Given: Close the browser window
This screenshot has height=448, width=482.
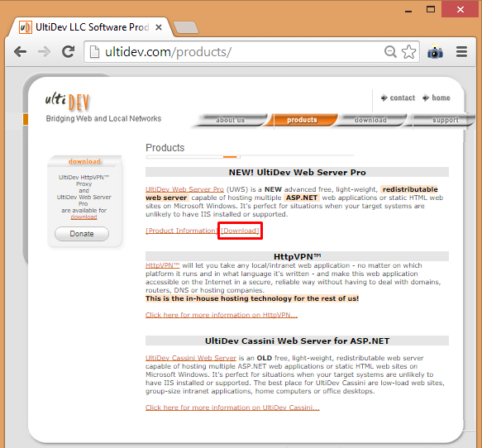Looking at the screenshot, I should point(461,10).
